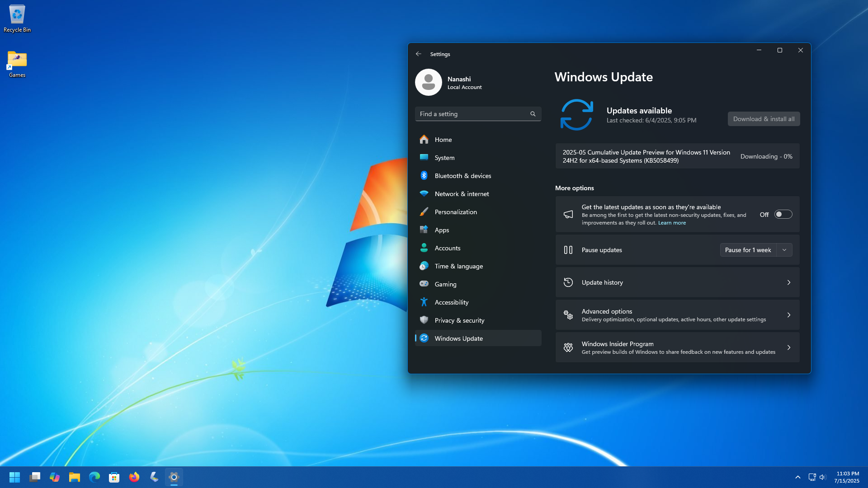This screenshot has width=868, height=488.
Task: Click the taskbar clock and date
Action: tap(847, 477)
